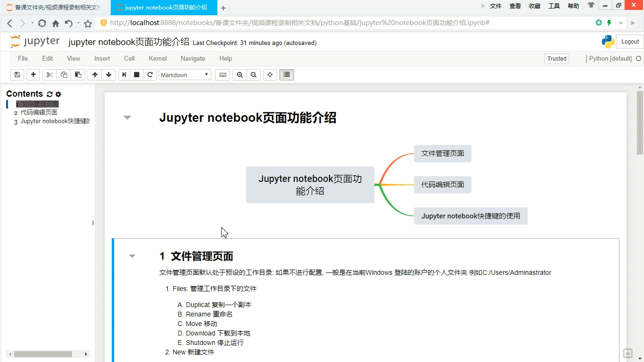Image resolution: width=644 pixels, height=362 pixels.
Task: Move selected cell down arrow
Action: [x=109, y=75]
